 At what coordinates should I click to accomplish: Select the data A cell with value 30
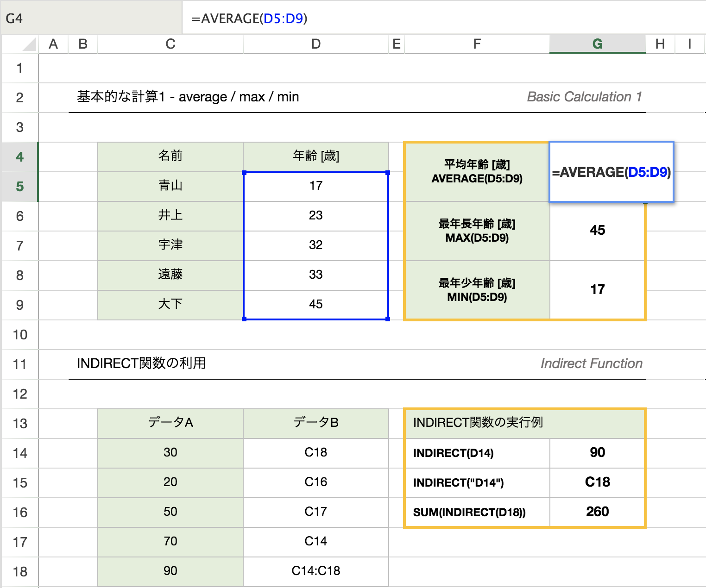(170, 453)
